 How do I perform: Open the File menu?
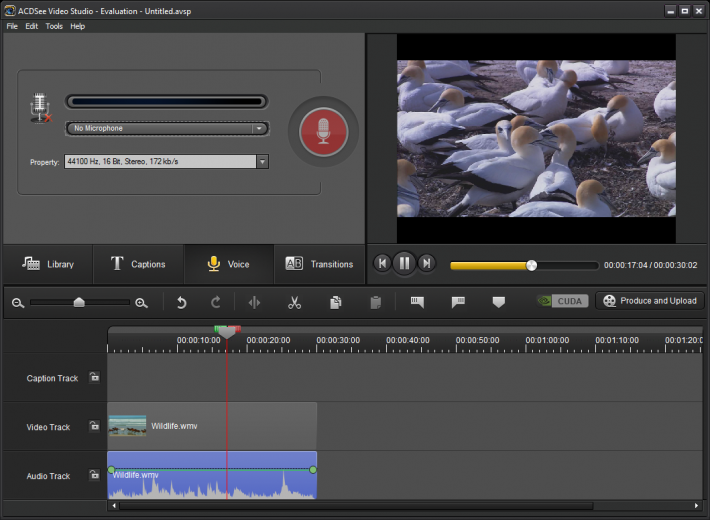point(12,26)
